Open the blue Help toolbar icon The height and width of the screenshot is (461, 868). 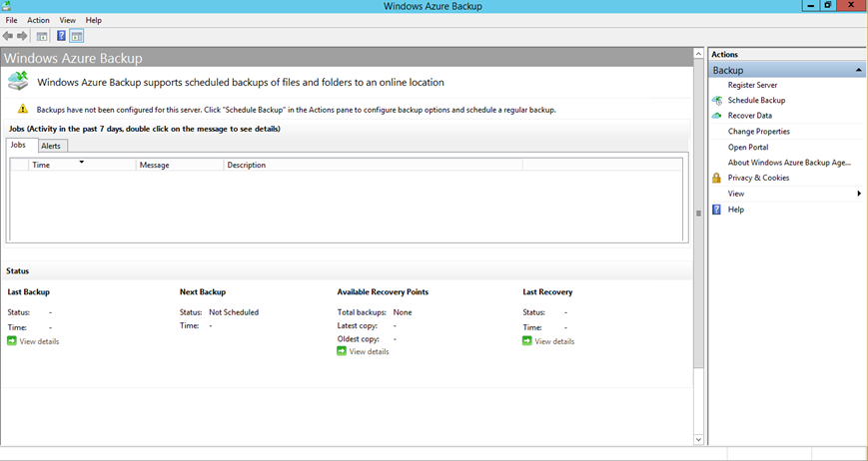pyautogui.click(x=62, y=37)
